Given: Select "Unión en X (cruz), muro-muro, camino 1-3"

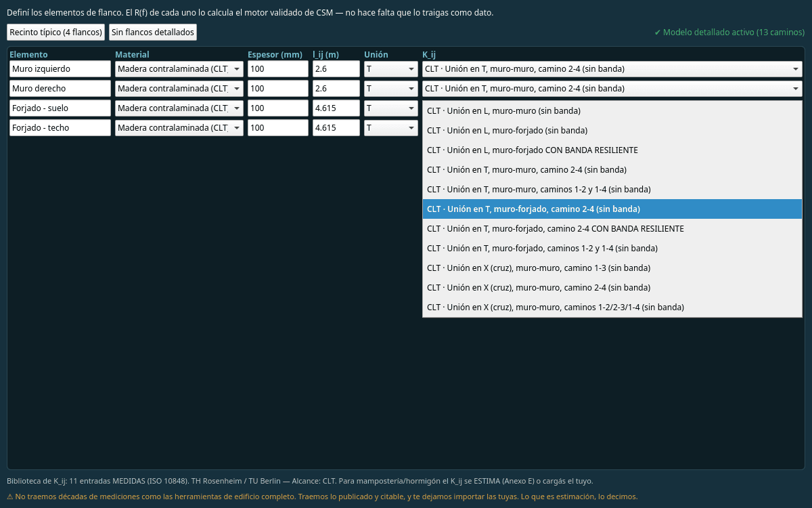Looking at the screenshot, I should pos(612,268).
